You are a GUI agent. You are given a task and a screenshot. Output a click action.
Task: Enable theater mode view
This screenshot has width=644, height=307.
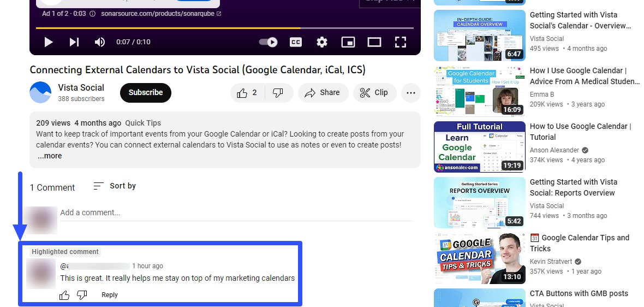pos(374,42)
